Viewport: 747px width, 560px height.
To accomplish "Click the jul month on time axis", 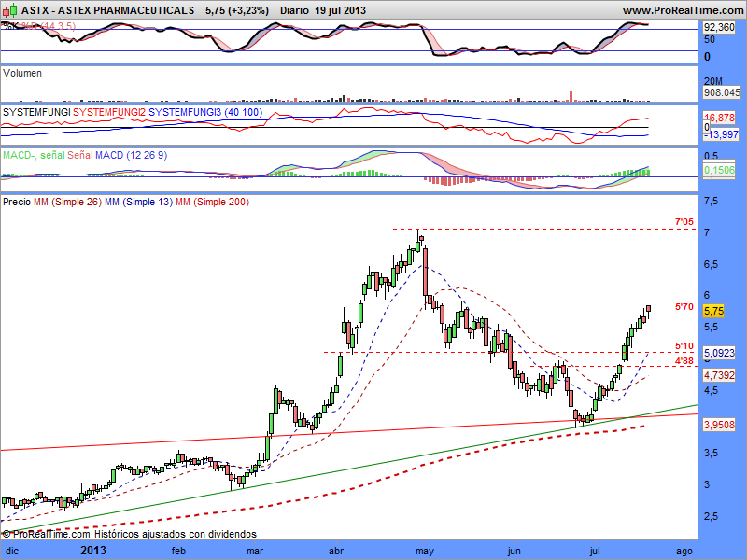I will pos(595,551).
